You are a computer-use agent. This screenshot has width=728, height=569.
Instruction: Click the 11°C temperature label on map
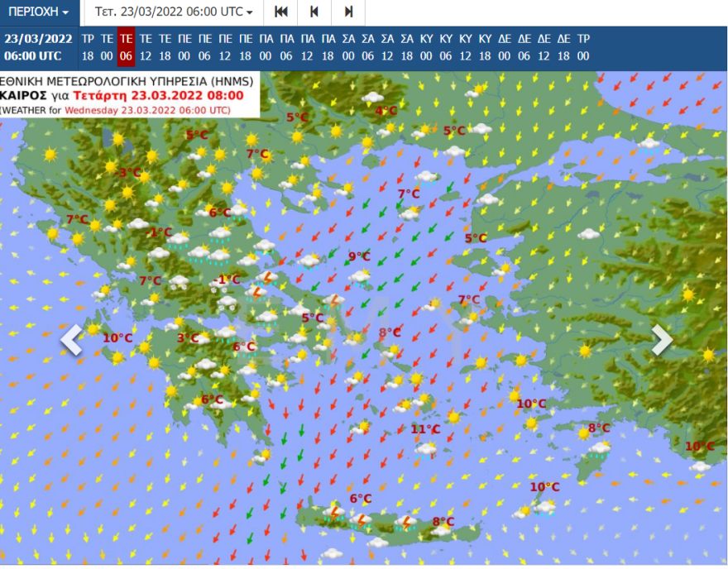(425, 429)
